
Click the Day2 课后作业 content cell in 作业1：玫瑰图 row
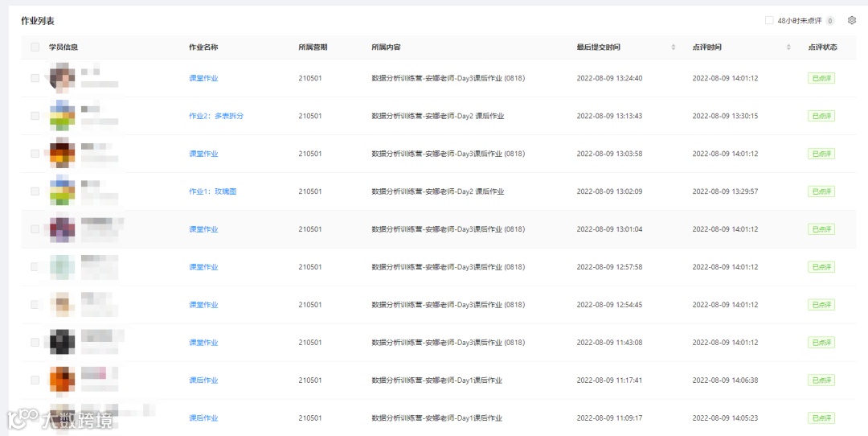(x=438, y=191)
